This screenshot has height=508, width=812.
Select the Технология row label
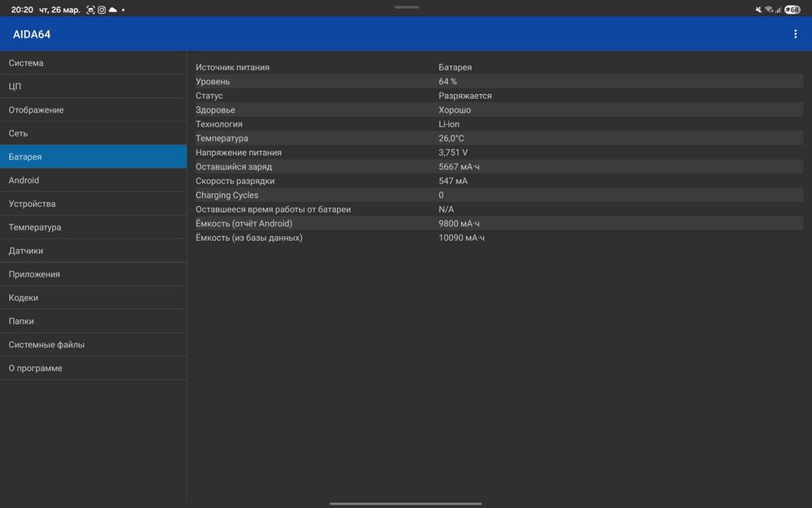[219, 124]
